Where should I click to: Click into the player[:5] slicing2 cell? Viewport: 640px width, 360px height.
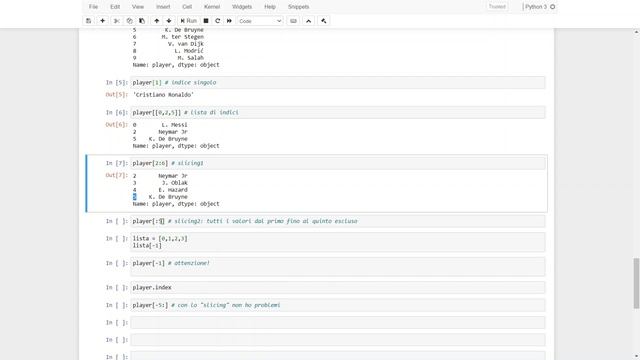(x=338, y=221)
